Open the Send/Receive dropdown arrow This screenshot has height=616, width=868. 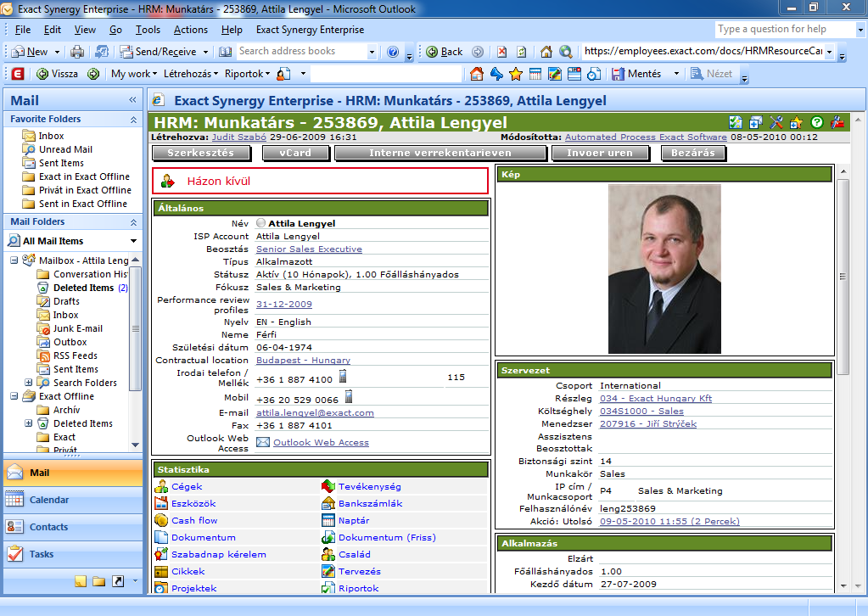(x=205, y=52)
